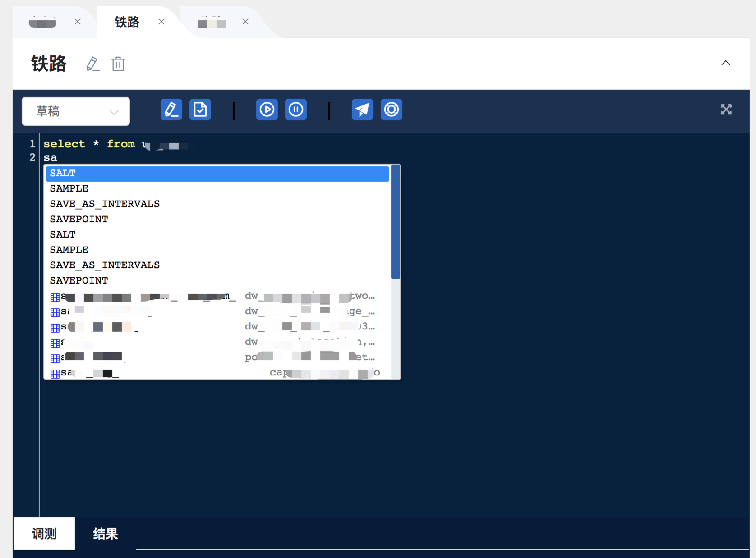Open the 结果 results tab
756x558 pixels.
pyautogui.click(x=106, y=534)
